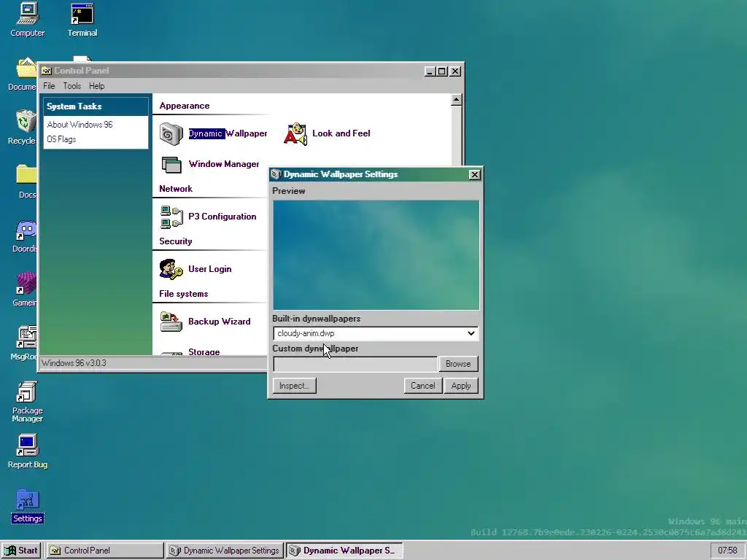Open the Computer desktop icon
Image resolution: width=747 pixels, height=560 pixels.
[x=27, y=20]
